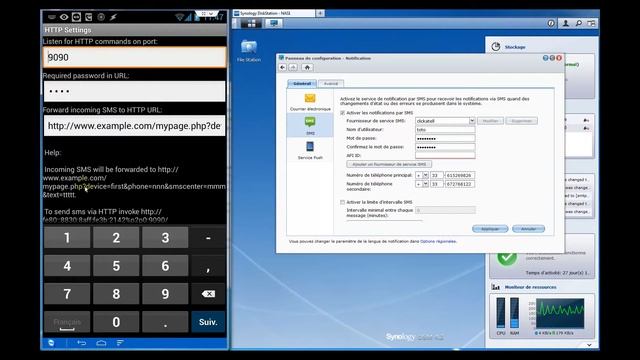Tap the 5 key on keypad
This screenshot has width=640, height=360.
(116, 266)
